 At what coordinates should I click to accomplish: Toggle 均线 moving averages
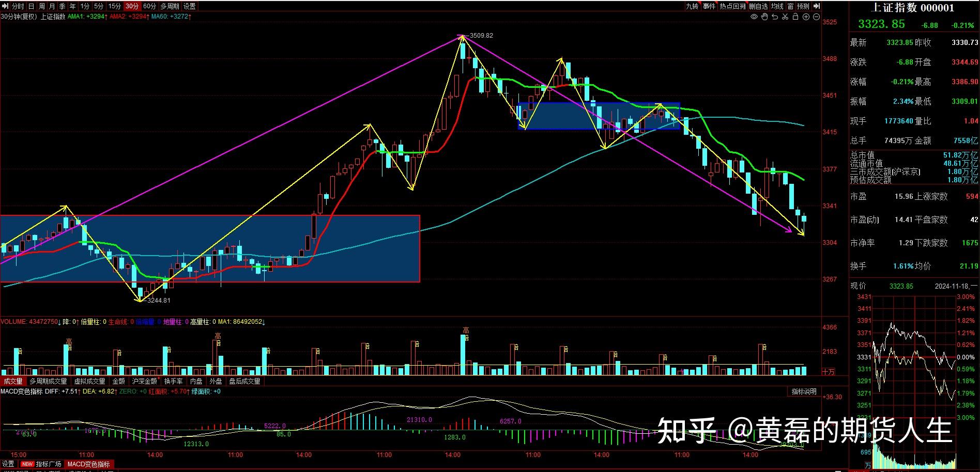pos(777,6)
